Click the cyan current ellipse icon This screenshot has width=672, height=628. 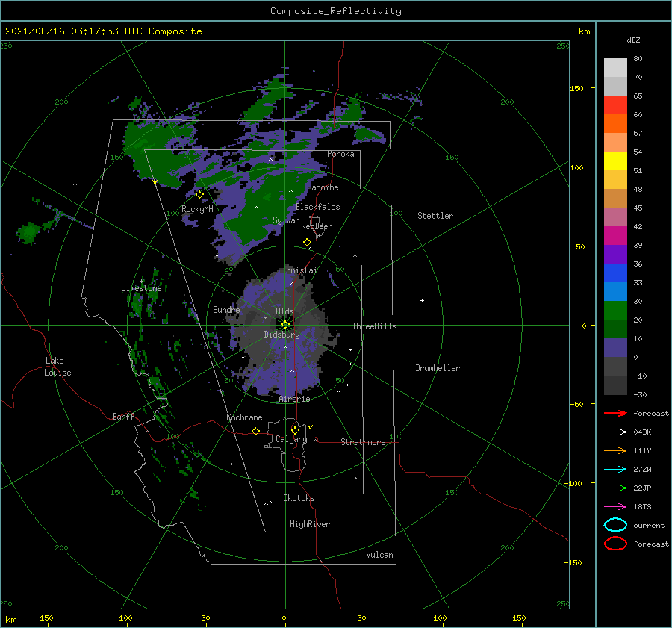click(615, 525)
